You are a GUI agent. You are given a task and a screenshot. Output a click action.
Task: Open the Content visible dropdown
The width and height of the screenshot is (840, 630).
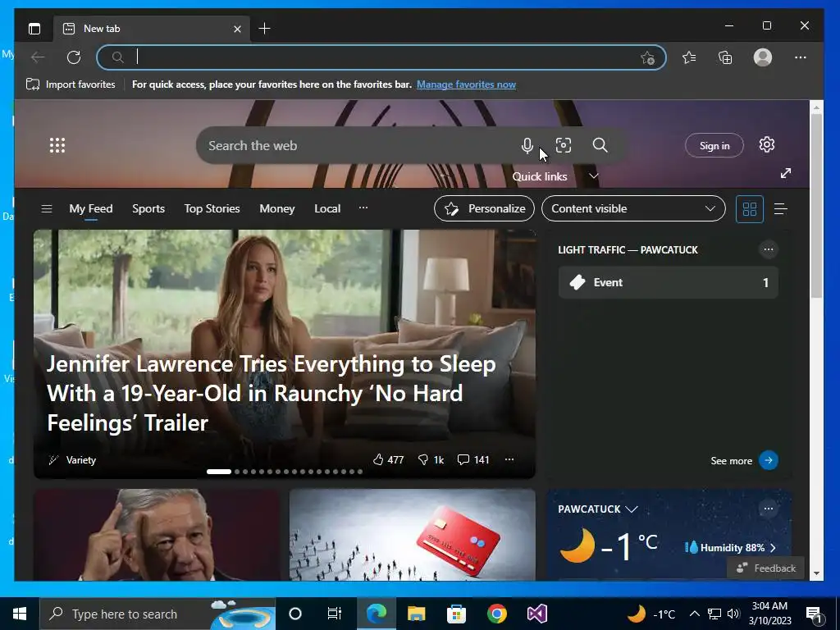point(633,208)
